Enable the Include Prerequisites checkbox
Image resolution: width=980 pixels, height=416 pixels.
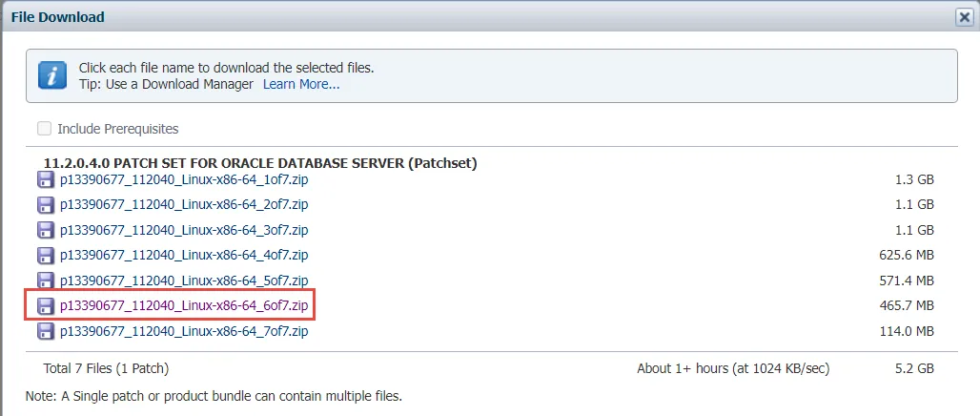pyautogui.click(x=45, y=129)
